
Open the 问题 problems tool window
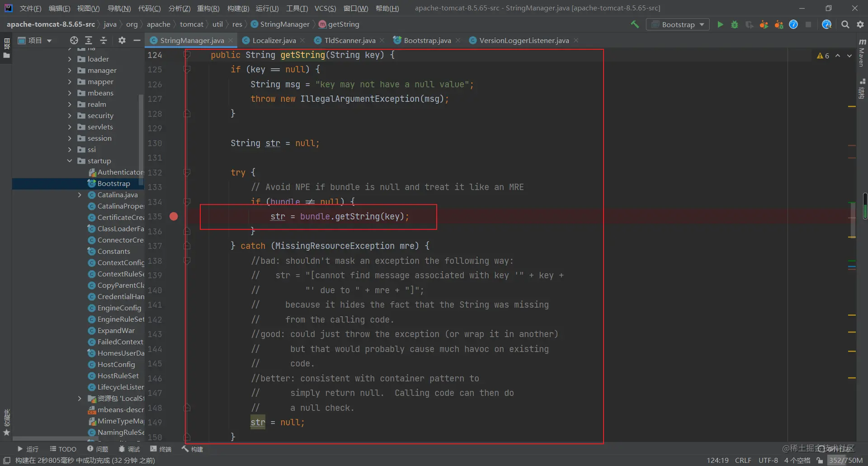coord(98,449)
